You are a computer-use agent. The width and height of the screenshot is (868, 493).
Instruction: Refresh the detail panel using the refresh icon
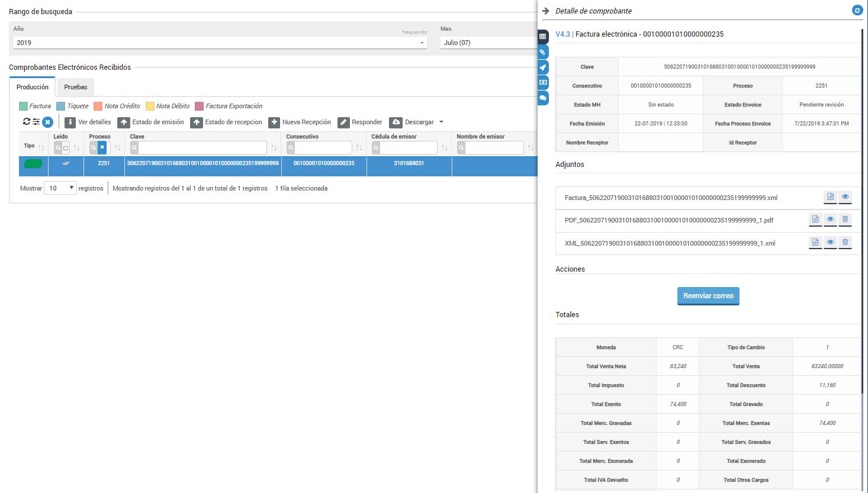pos(857,10)
